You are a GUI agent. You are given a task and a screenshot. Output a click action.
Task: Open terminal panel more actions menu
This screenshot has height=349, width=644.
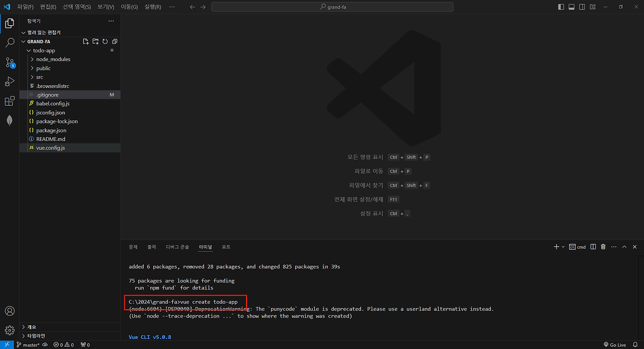click(613, 247)
